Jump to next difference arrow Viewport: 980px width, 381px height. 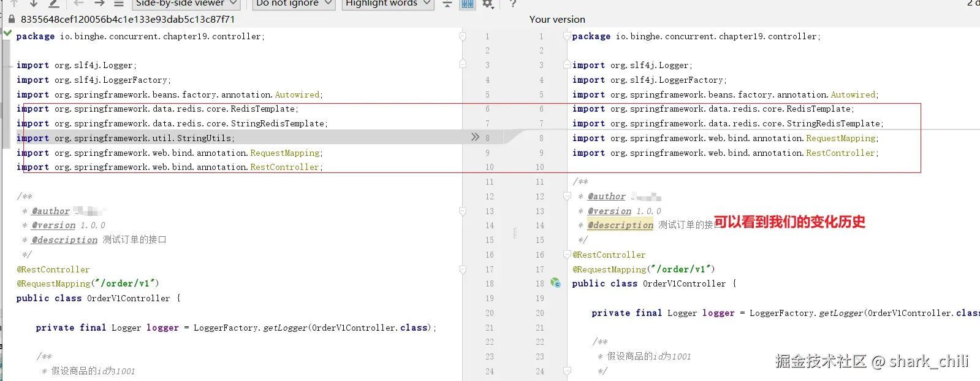(34, 3)
